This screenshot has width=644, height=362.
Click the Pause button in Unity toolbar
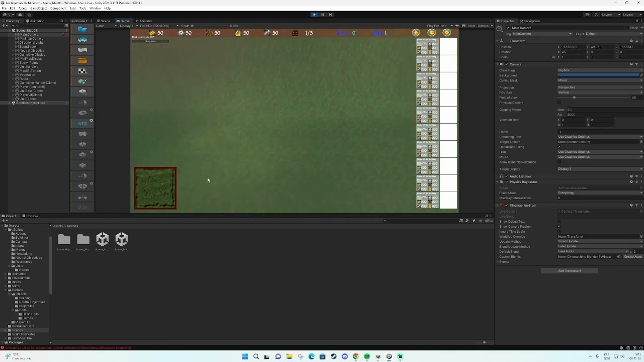coord(323,15)
